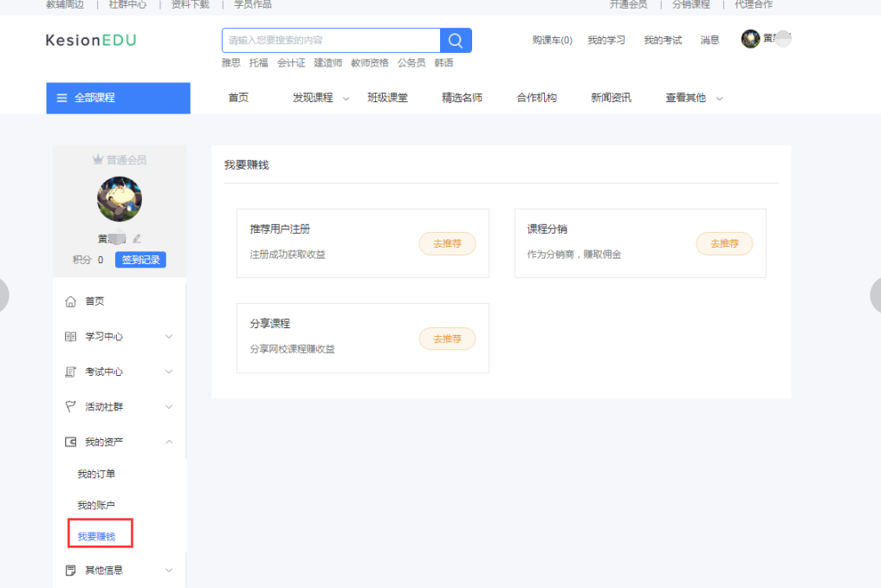Open 发现课程 nav item
This screenshot has width=881, height=588.
[313, 98]
